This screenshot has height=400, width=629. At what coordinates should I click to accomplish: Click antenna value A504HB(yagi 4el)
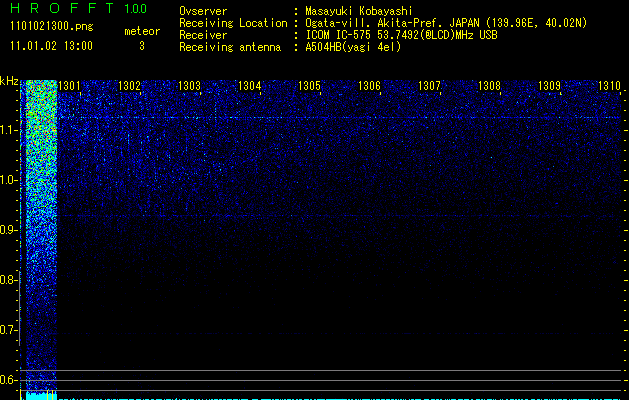(353, 47)
